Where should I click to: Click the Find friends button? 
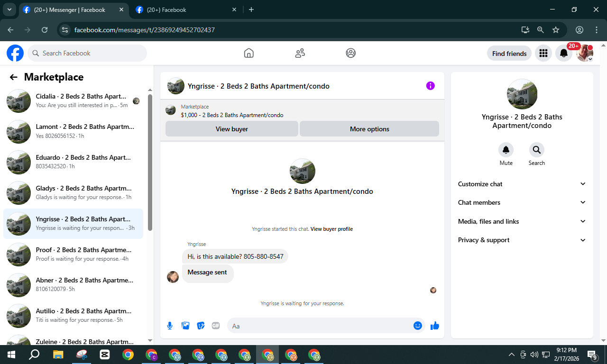pyautogui.click(x=509, y=54)
